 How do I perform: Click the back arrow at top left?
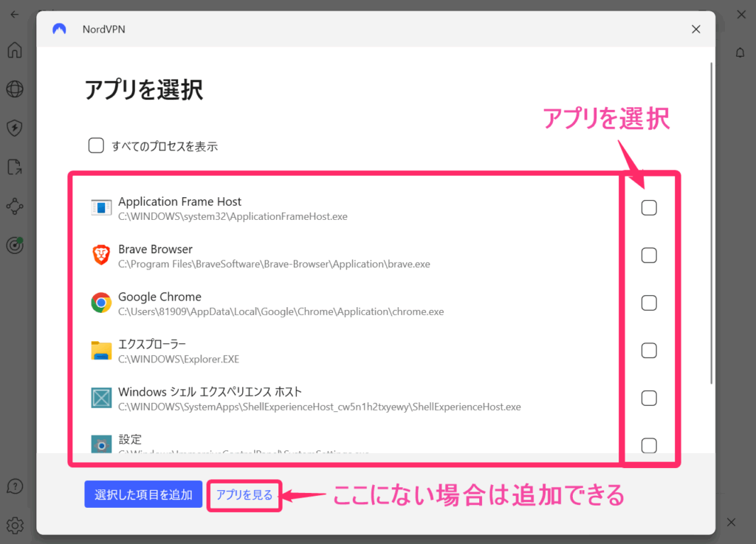tap(15, 15)
